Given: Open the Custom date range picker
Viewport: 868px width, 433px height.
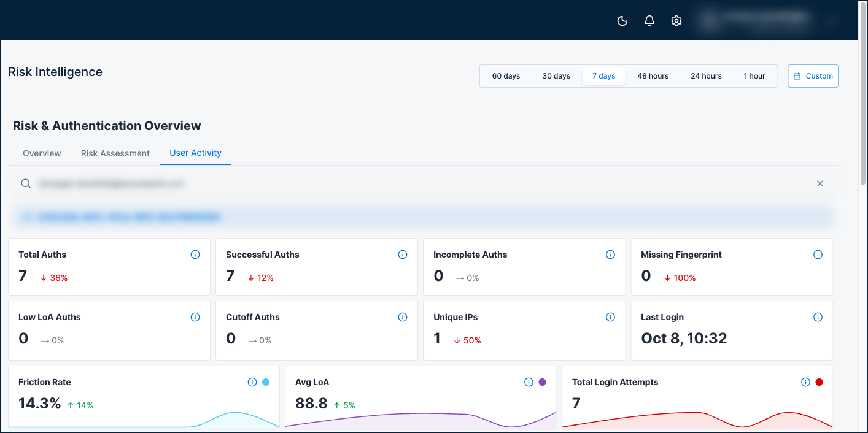Looking at the screenshot, I should coord(813,76).
